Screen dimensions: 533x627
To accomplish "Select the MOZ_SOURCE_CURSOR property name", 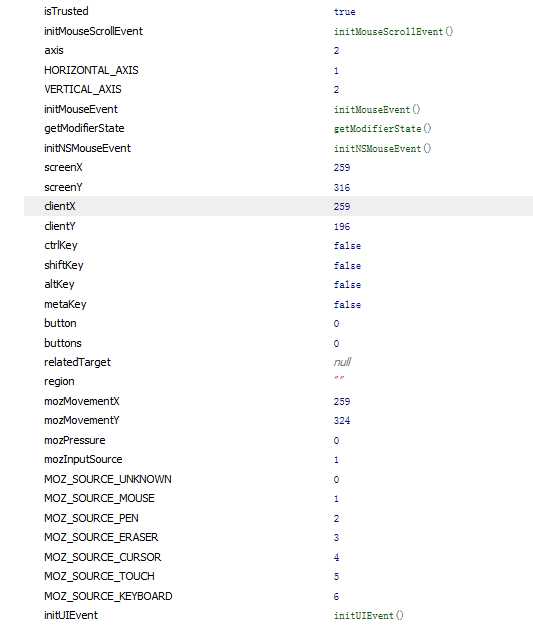I will pyautogui.click(x=103, y=557).
